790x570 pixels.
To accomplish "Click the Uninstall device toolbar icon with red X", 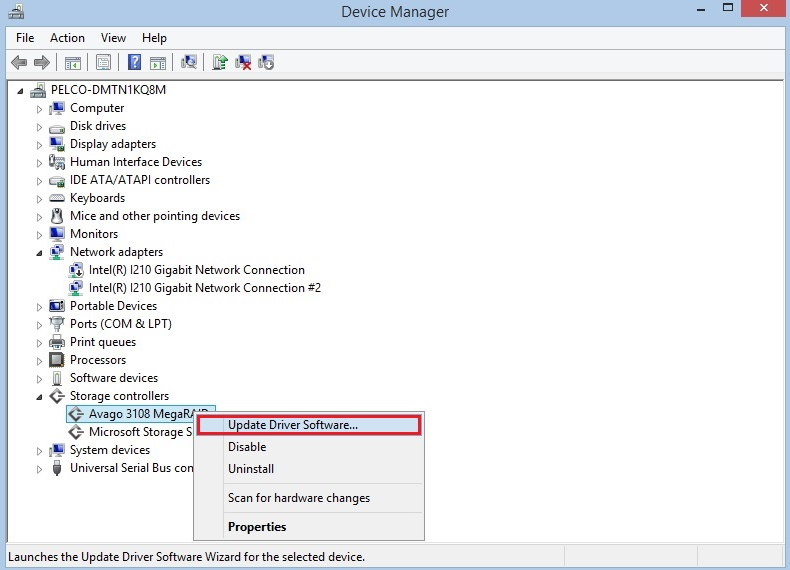I will tap(243, 62).
